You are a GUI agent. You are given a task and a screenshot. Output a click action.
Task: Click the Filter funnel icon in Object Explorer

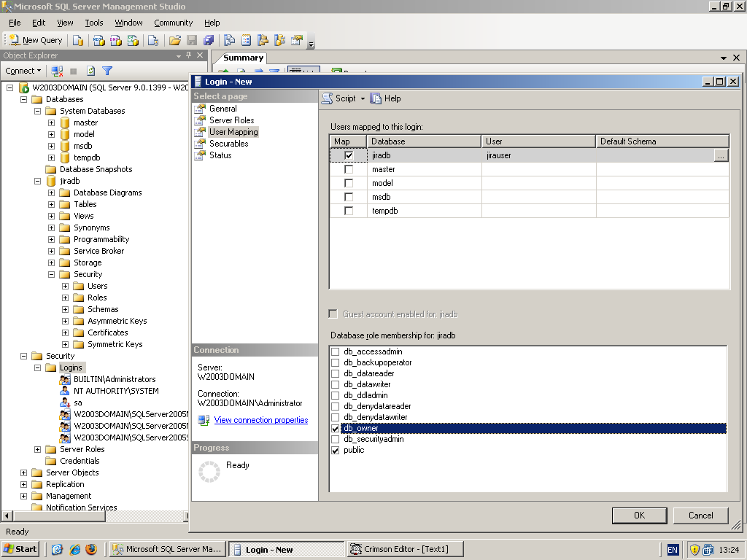point(107,71)
